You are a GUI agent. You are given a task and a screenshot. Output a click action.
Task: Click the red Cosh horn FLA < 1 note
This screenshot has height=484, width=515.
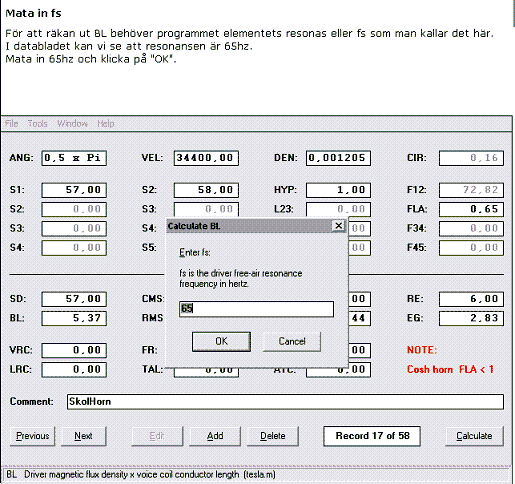click(450, 370)
